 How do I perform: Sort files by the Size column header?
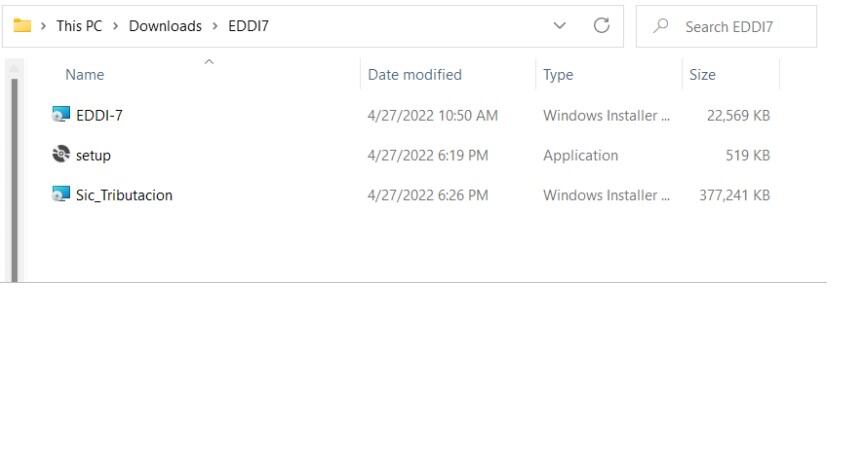tap(702, 75)
